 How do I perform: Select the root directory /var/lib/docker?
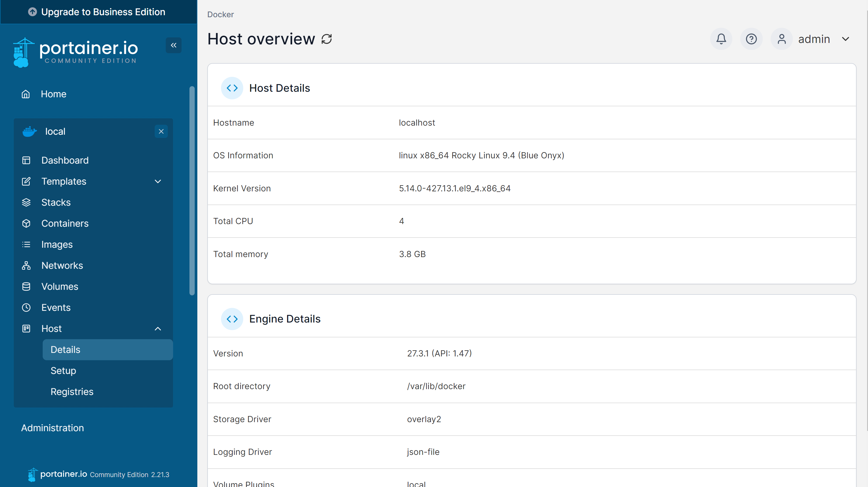coord(436,386)
